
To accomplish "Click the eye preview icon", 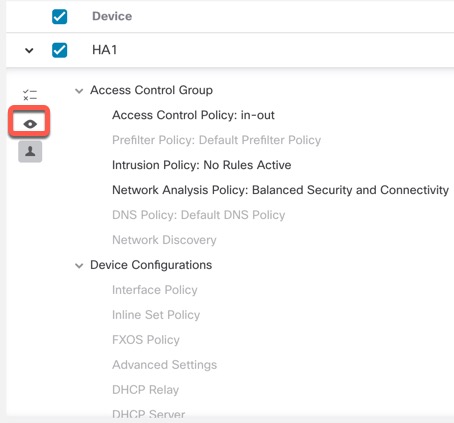I will coord(30,124).
